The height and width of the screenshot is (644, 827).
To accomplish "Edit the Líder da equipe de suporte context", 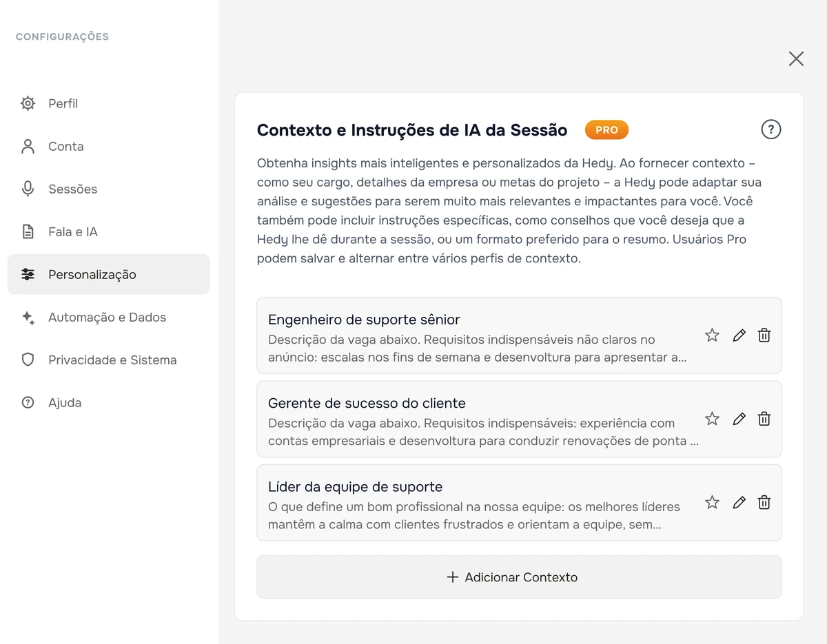I will point(739,503).
